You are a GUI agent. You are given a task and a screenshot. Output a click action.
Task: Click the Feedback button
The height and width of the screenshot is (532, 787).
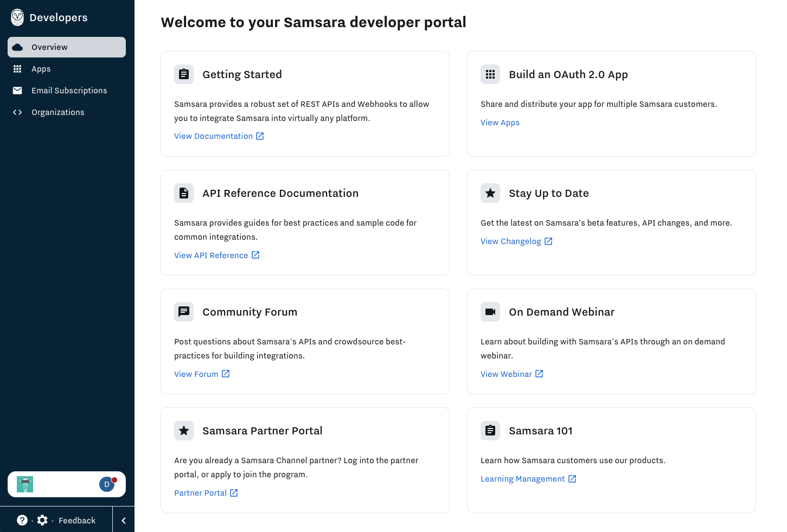pos(77,521)
